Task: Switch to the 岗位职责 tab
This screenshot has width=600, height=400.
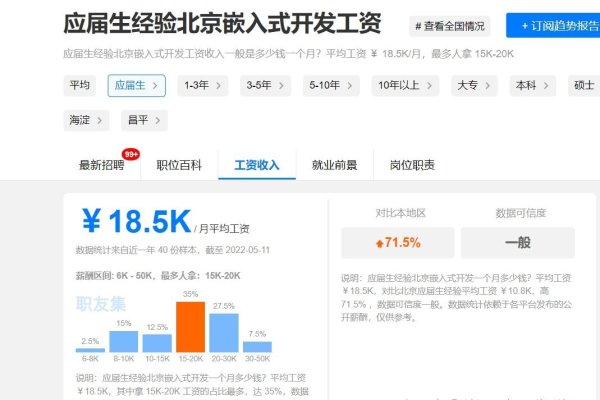Action: pyautogui.click(x=412, y=165)
